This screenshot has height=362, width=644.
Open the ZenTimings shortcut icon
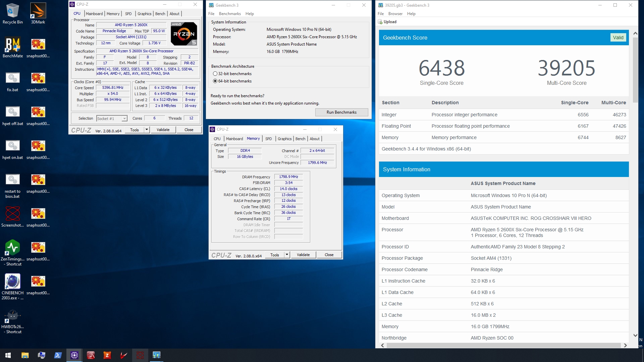(x=12, y=253)
